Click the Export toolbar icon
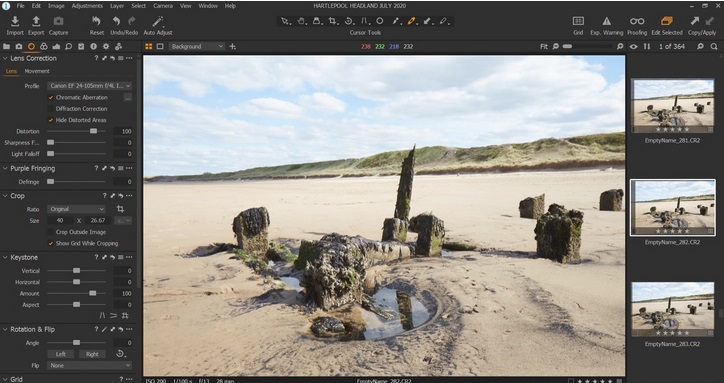The image size is (724, 383). [36, 21]
